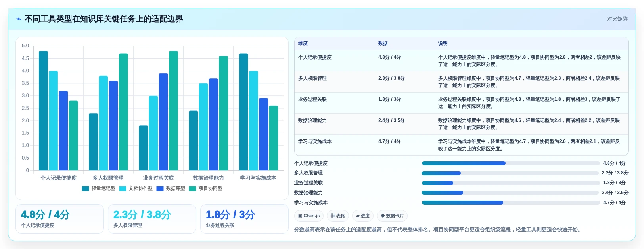Click the 个人记录便捷度 progress bar
The height and width of the screenshot is (249, 644).
pyautogui.click(x=511, y=163)
